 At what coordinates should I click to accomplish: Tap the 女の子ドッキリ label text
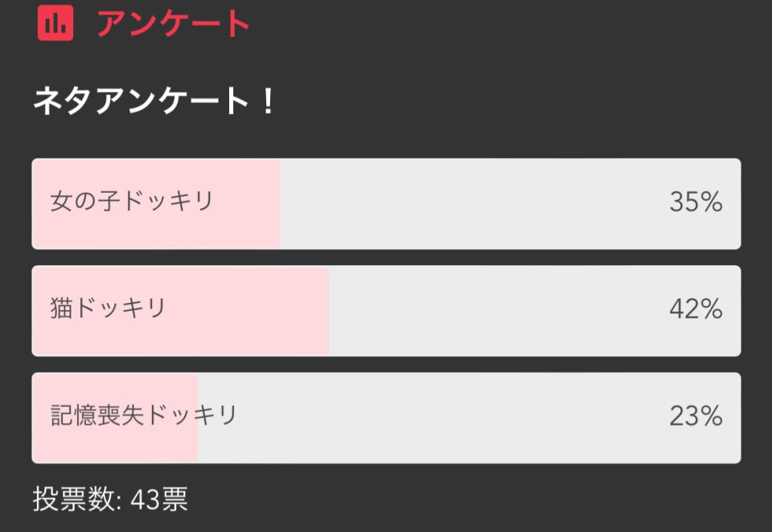tap(131, 201)
